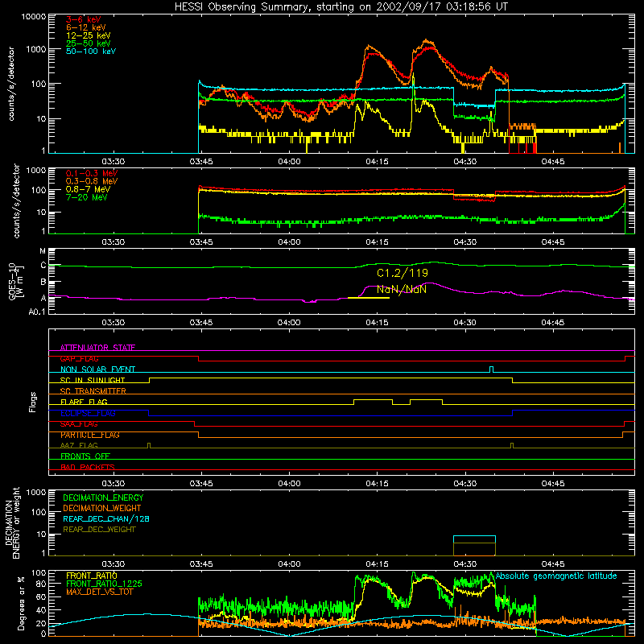Click the 0.8-7 MeV legend entry

tap(89, 189)
